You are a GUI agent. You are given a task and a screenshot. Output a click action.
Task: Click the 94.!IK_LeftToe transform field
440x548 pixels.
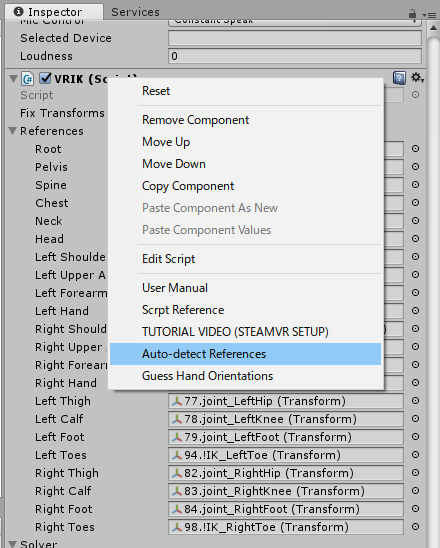(286, 455)
